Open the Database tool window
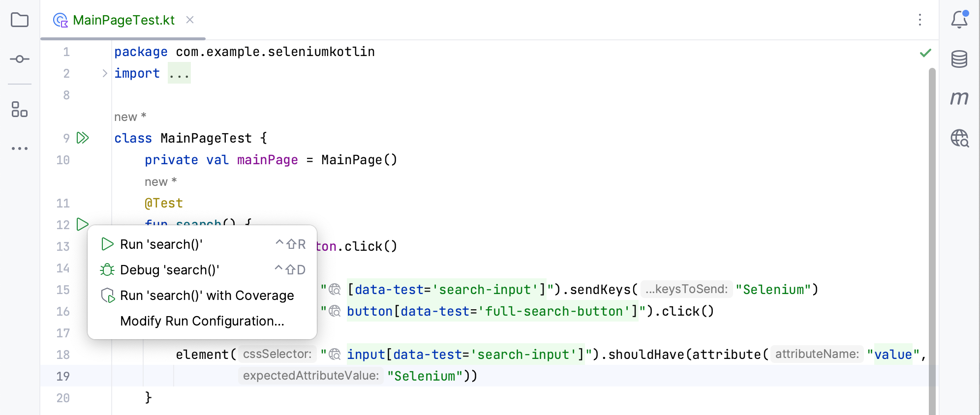Screen dimensions: 980x415 click(x=959, y=59)
